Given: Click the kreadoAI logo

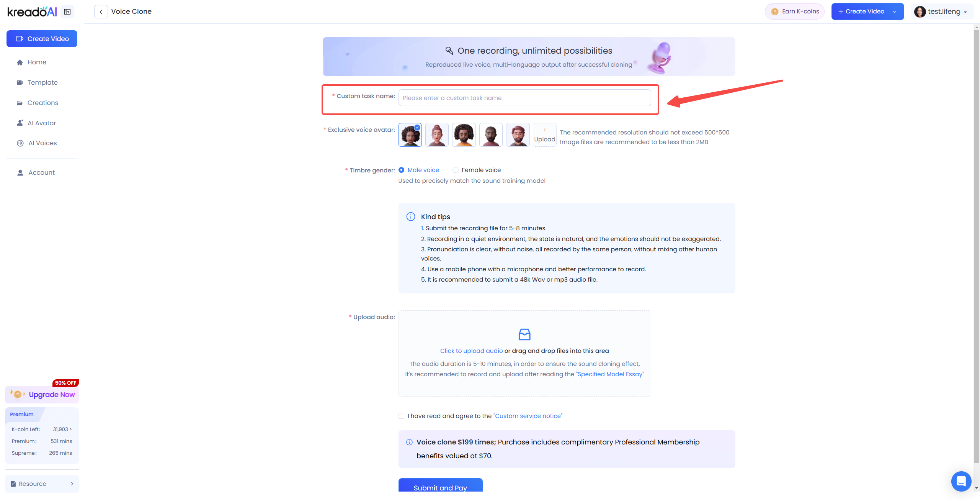Looking at the screenshot, I should coord(32,12).
